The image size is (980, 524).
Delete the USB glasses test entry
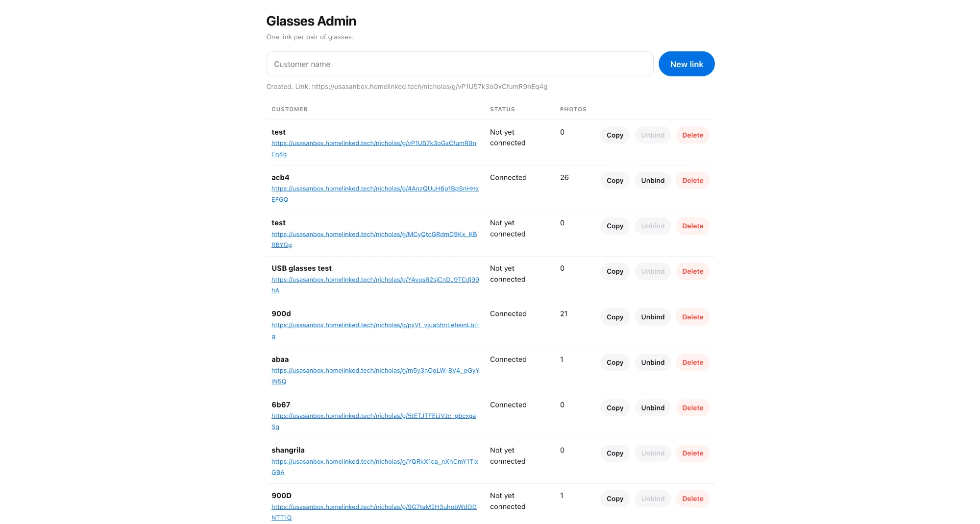point(692,271)
